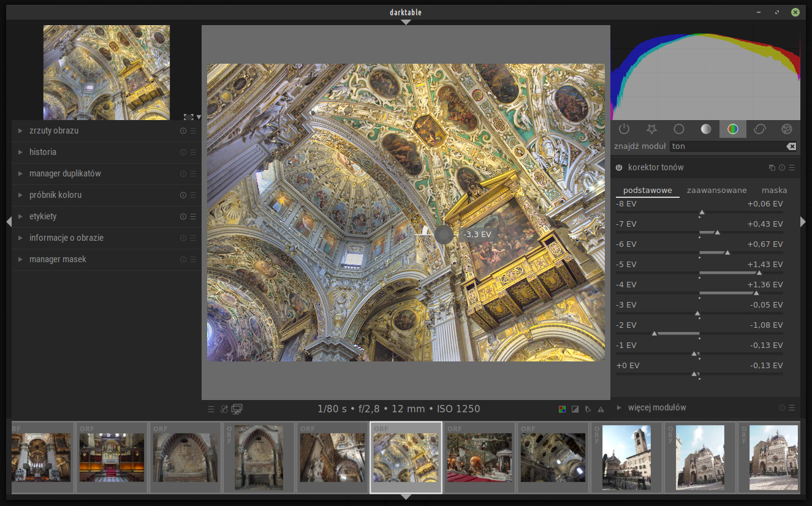Open presets menu for manager duplikatów
The image size is (812, 506).
193,174
